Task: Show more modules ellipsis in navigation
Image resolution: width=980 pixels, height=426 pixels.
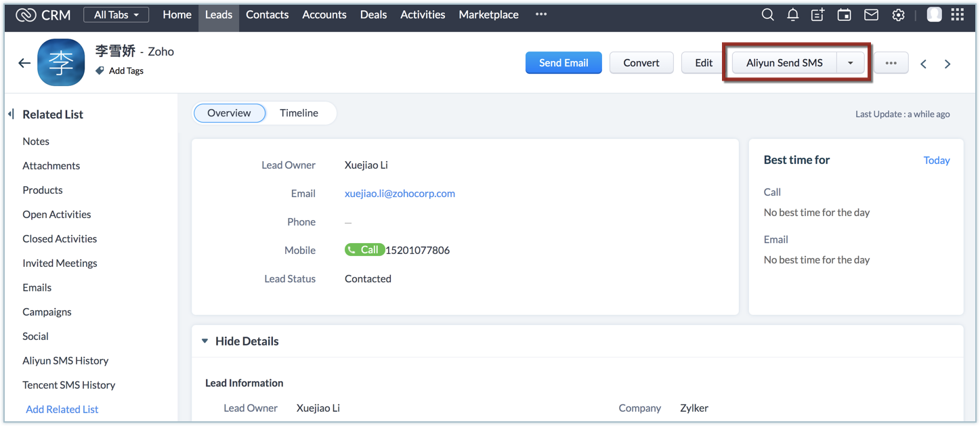Action: point(541,14)
